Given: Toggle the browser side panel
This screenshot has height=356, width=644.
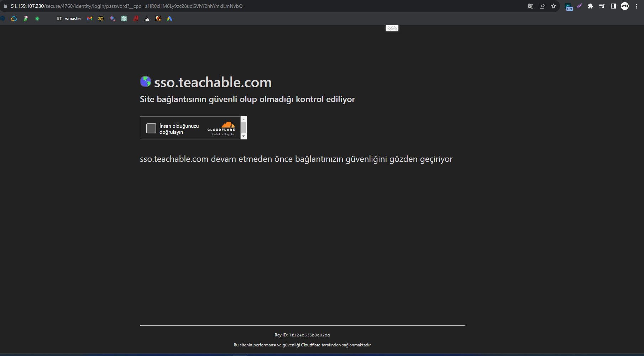Looking at the screenshot, I should (x=613, y=6).
